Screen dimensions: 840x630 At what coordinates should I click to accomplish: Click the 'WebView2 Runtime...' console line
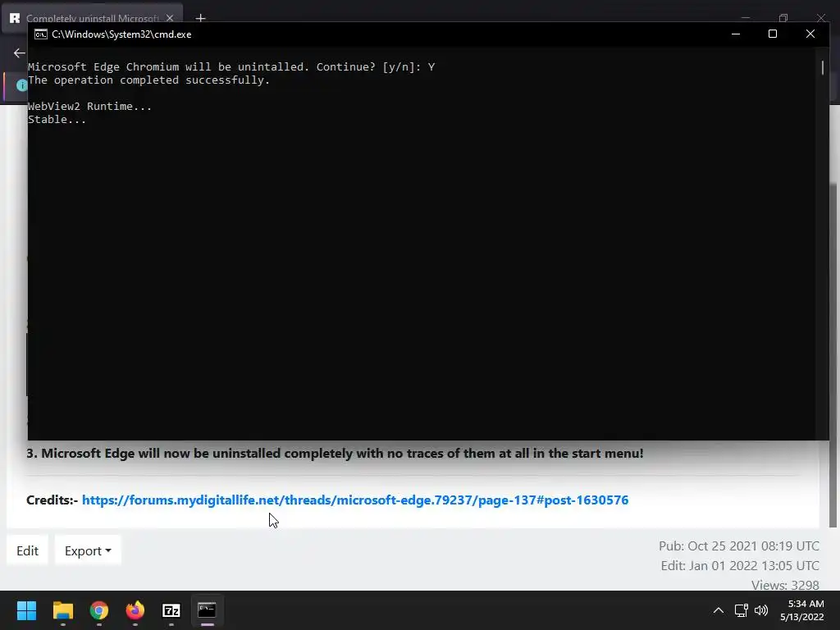[89, 107]
